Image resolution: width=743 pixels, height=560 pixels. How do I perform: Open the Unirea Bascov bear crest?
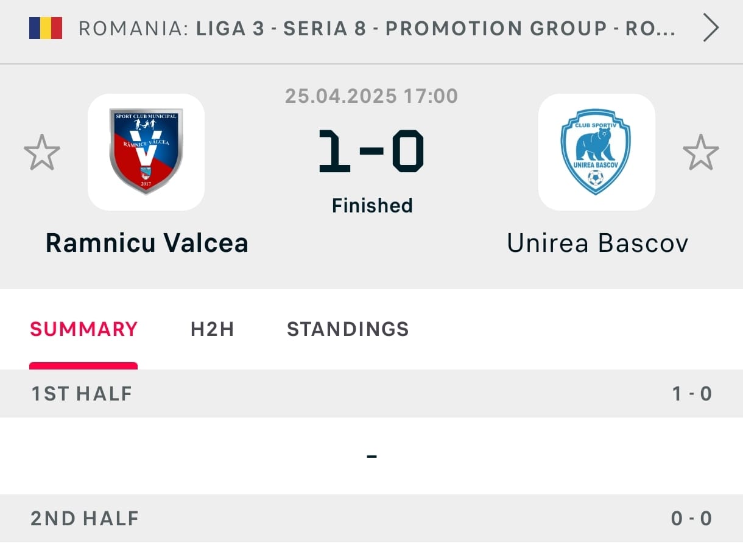596,152
